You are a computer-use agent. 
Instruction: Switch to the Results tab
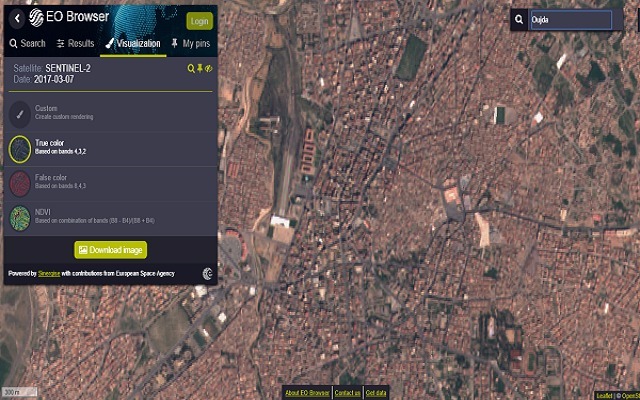click(76, 44)
